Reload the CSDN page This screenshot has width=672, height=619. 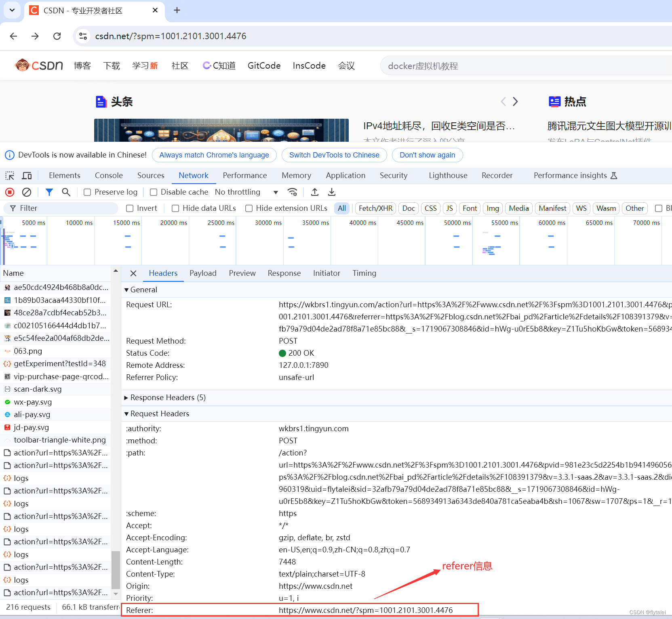57,36
